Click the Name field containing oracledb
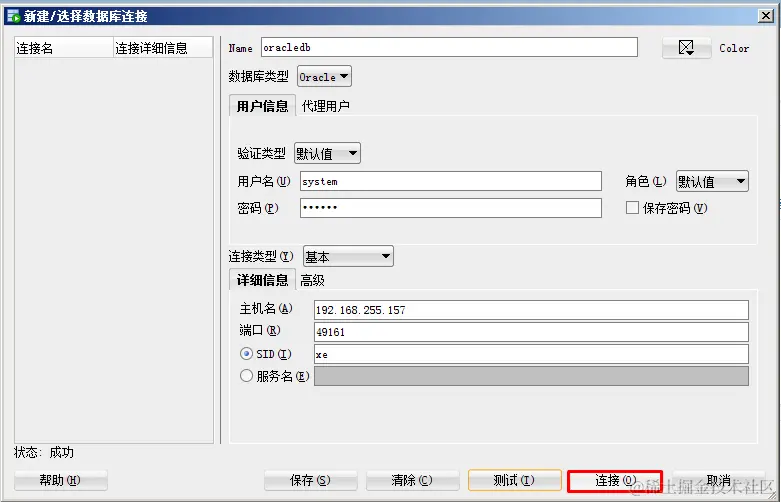 pos(449,47)
